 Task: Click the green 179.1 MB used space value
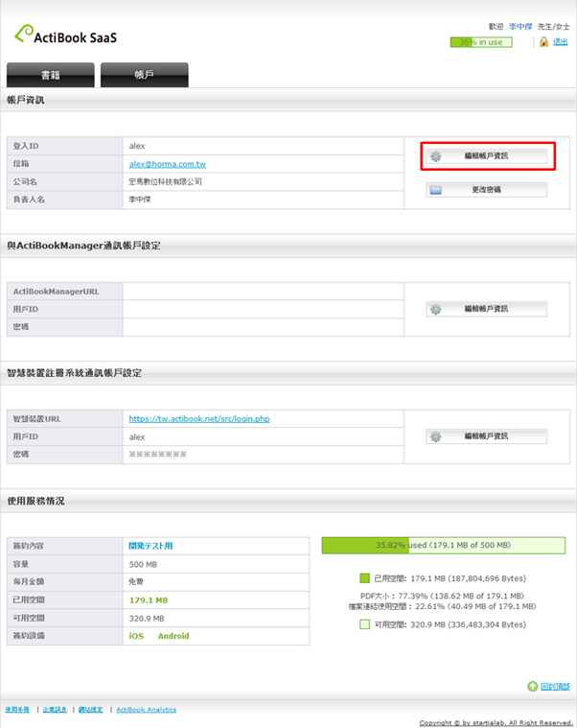point(149,600)
